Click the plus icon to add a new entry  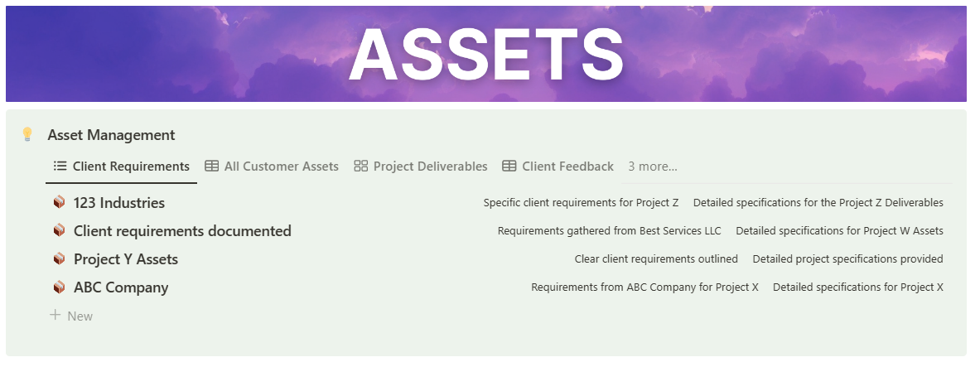(x=56, y=316)
